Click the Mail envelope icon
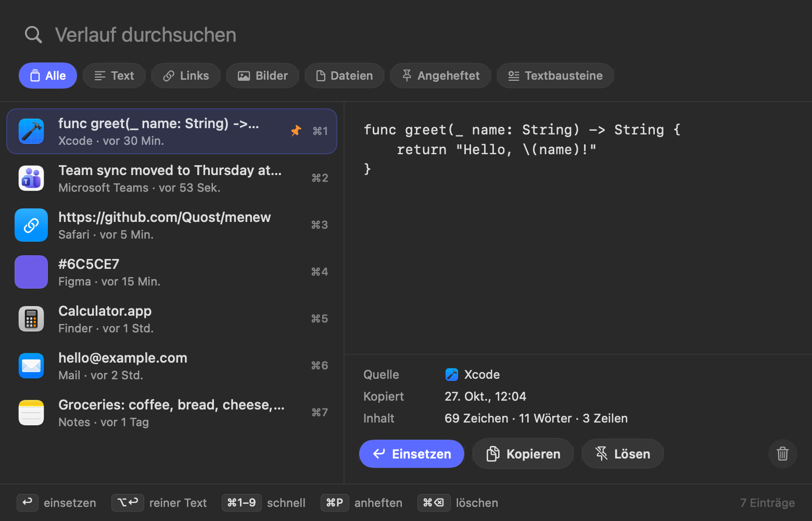This screenshot has height=521, width=812. coord(31,366)
